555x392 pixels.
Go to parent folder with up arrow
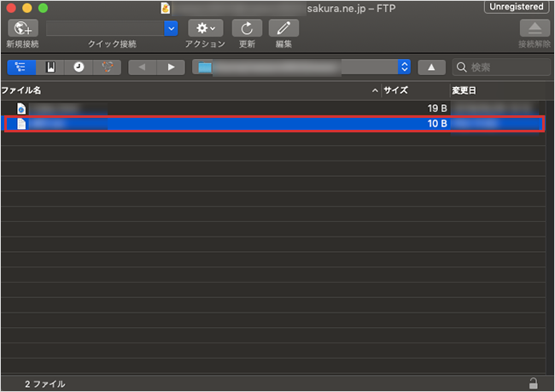click(431, 67)
